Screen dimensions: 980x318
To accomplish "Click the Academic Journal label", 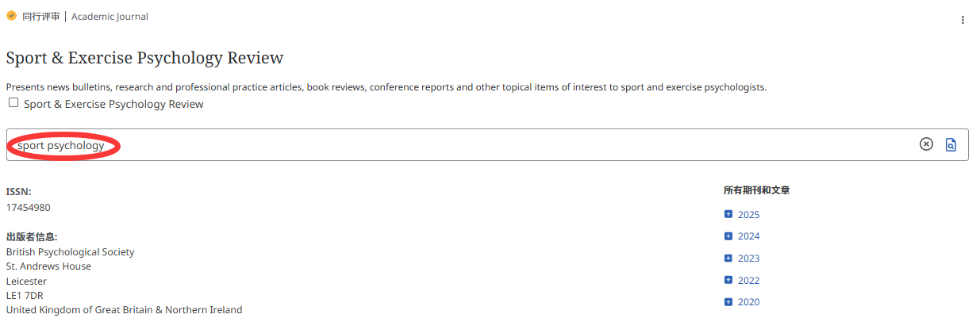I will coord(110,17).
